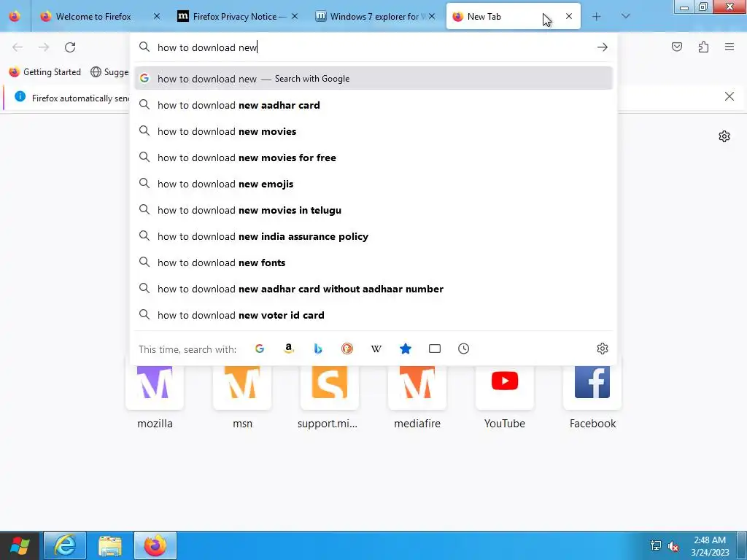Search in Bookmarks star icon
The image size is (747, 560).
tap(406, 349)
